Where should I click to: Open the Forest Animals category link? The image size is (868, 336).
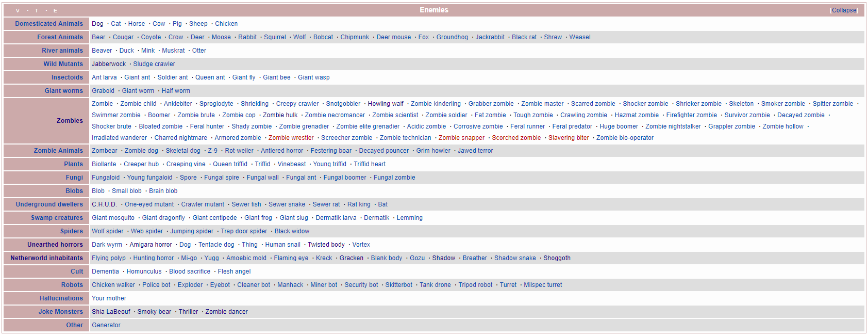60,37
